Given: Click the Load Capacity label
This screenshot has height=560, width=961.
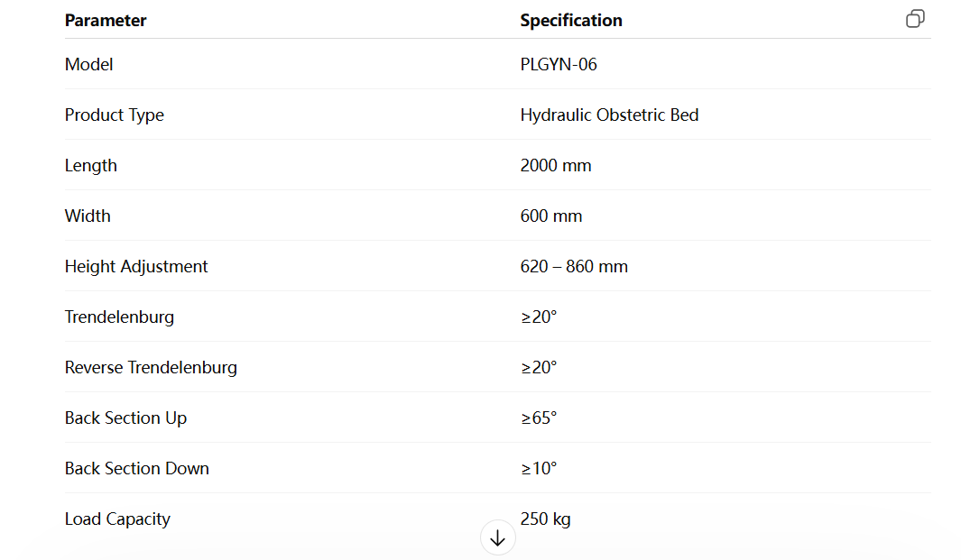Looking at the screenshot, I should 117,519.
